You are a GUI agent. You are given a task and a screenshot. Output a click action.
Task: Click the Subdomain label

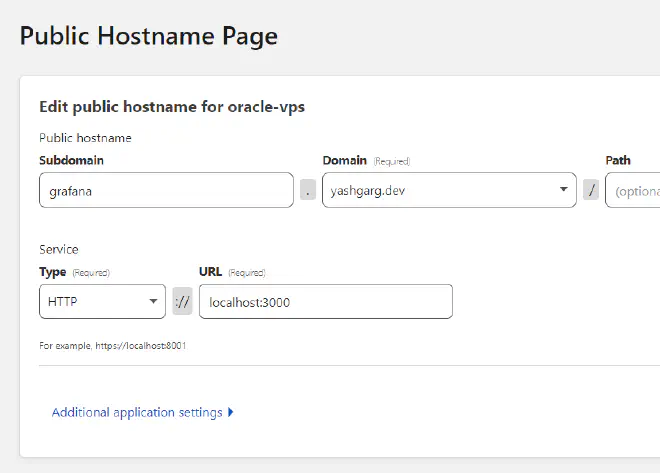71,160
